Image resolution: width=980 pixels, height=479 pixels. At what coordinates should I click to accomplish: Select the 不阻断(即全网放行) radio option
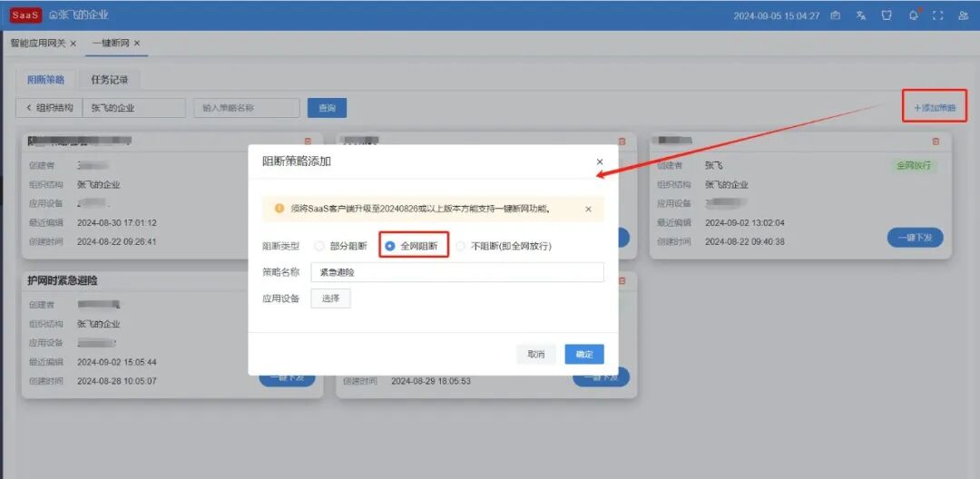click(x=504, y=246)
